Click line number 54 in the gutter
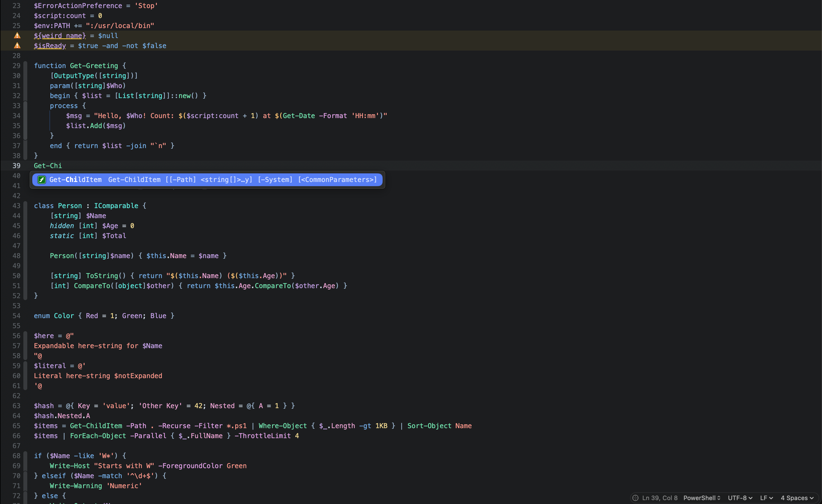822x504 pixels. tap(16, 316)
